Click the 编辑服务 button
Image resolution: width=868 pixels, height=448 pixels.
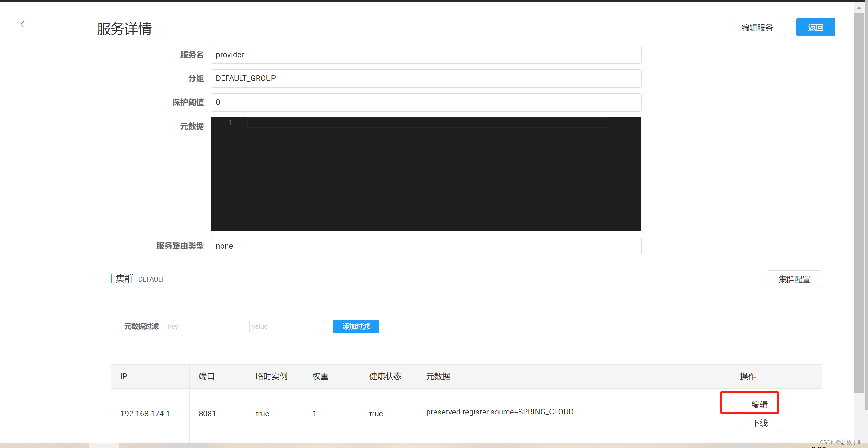point(757,27)
